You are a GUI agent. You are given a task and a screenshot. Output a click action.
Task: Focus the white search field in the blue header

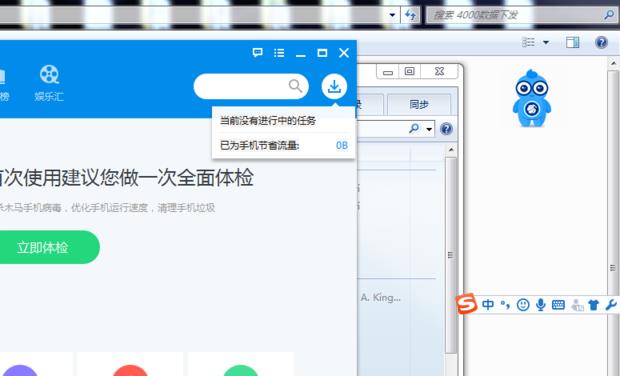[251, 86]
